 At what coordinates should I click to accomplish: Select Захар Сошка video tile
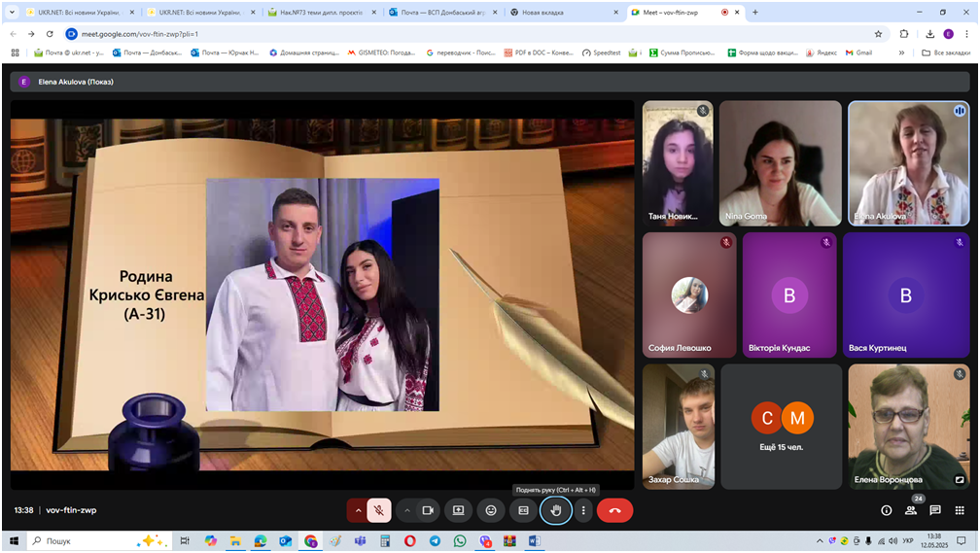(679, 427)
